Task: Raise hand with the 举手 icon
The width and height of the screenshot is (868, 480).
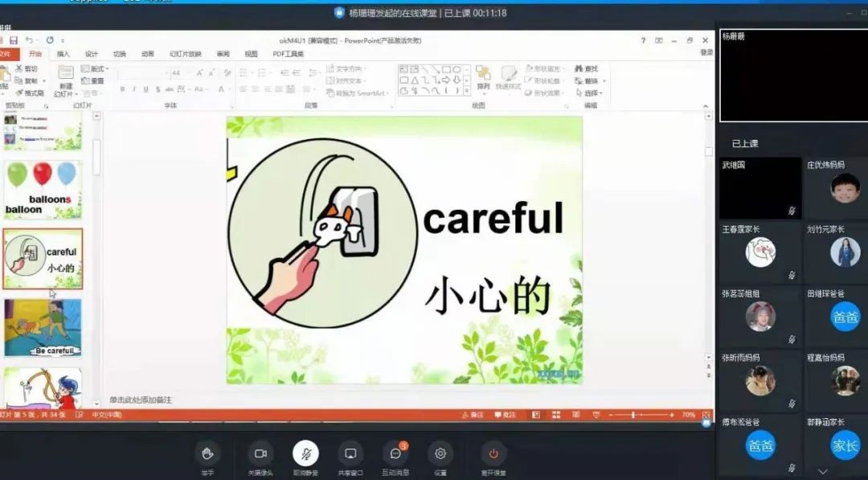Action: tap(207, 454)
